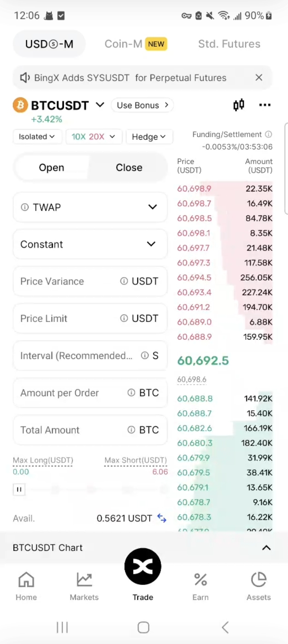Screen dimensions: 288x644
Task: Tap the Price Variance info icon
Action: [124, 281]
